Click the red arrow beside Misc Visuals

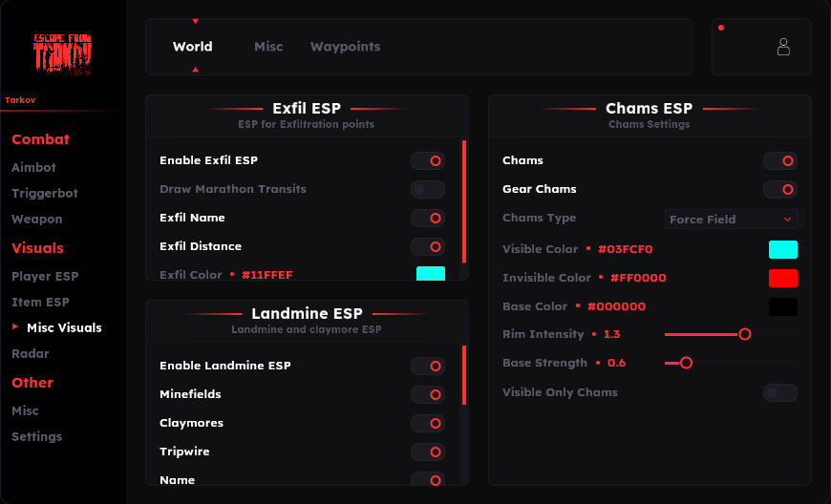coord(15,327)
